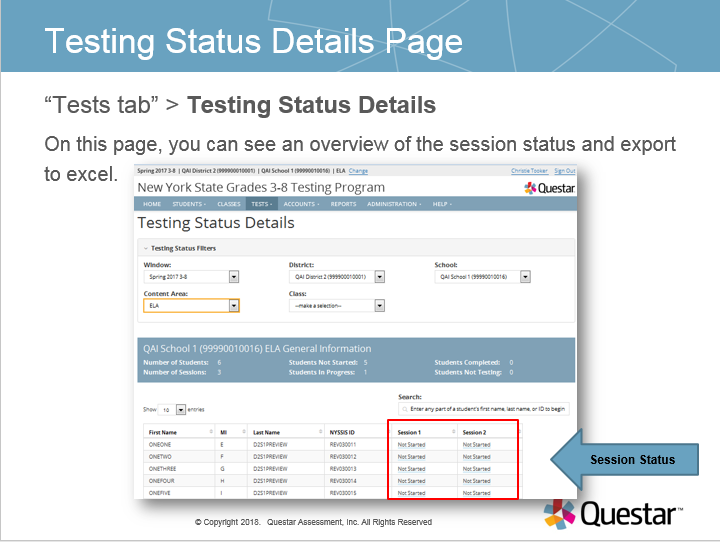Viewport: 720px width, 542px height.
Task: Click the large Questar logo at slide bottom
Action: [x=613, y=514]
